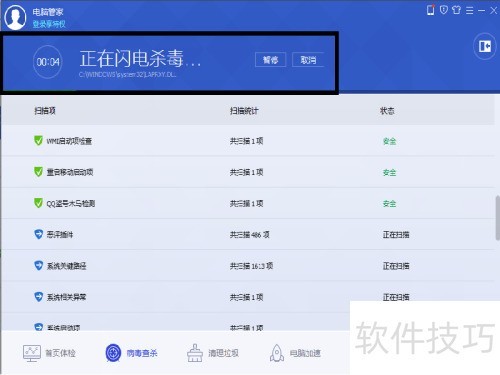Screen dimensions: 500x375
Task: Click the 扫描项 column header
Action: point(45,111)
